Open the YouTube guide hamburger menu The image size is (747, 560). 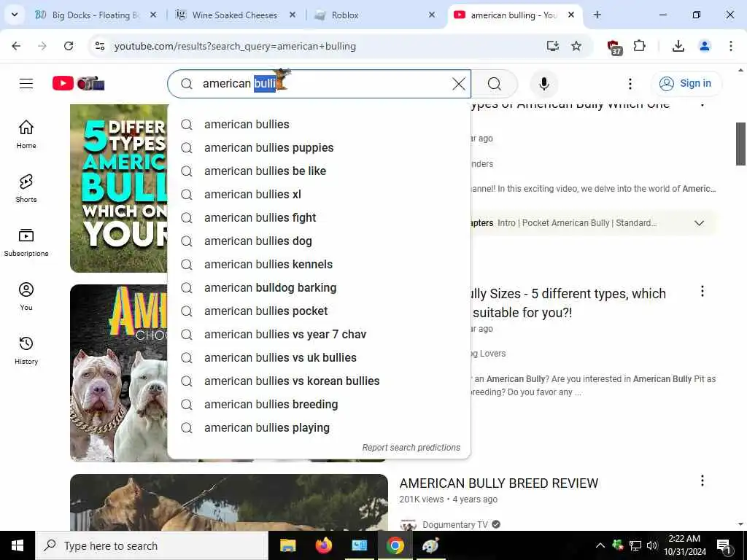tap(26, 84)
